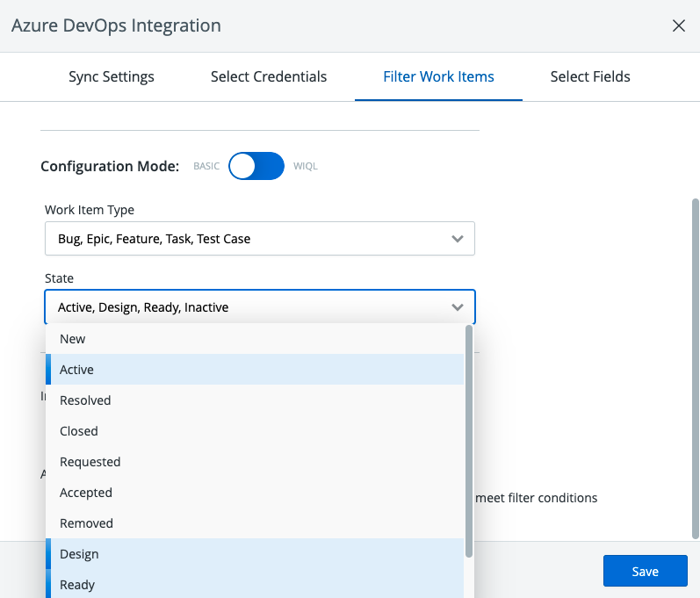
Task: Select the New state option
Action: click(x=255, y=339)
